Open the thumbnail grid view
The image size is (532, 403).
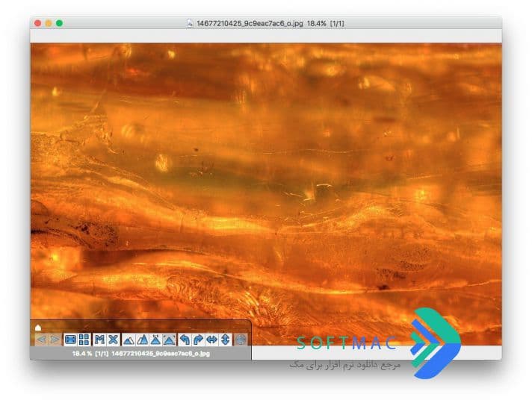pos(84,340)
